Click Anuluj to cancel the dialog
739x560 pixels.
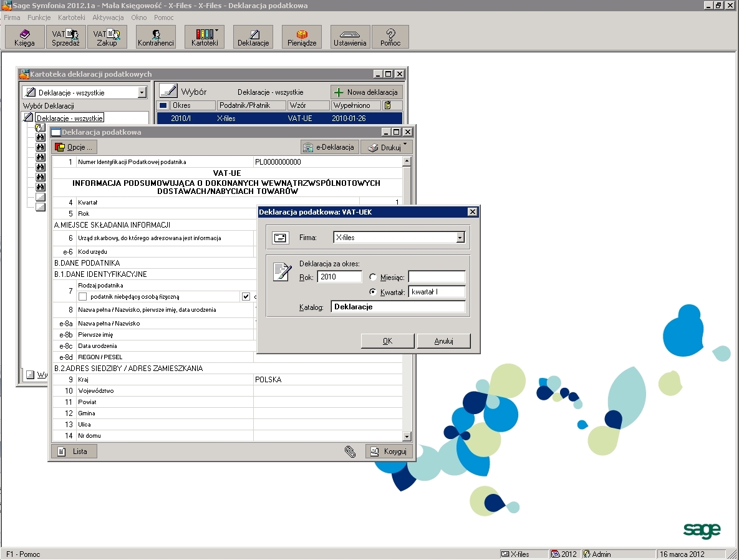pyautogui.click(x=443, y=341)
